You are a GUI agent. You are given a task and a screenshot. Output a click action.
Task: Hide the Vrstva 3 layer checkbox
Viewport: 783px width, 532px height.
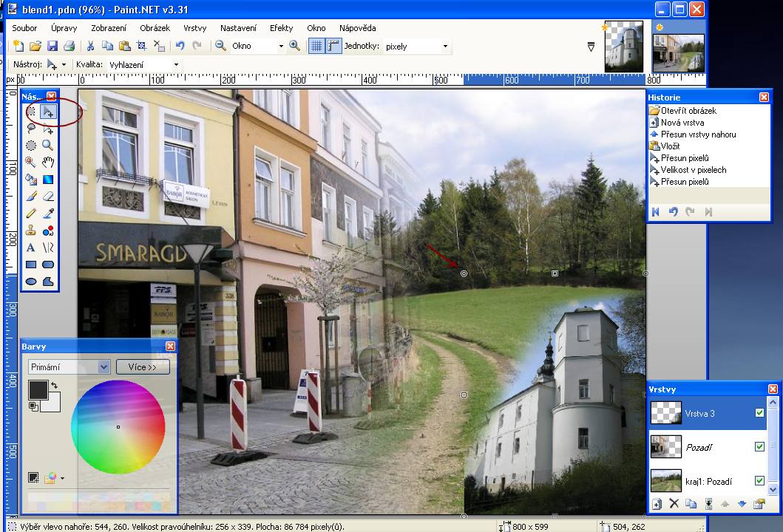[759, 413]
